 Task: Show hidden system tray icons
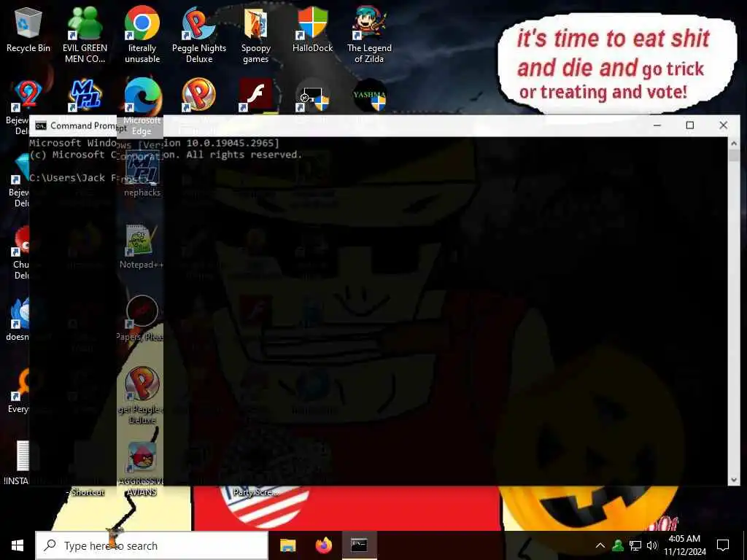pyautogui.click(x=600, y=545)
